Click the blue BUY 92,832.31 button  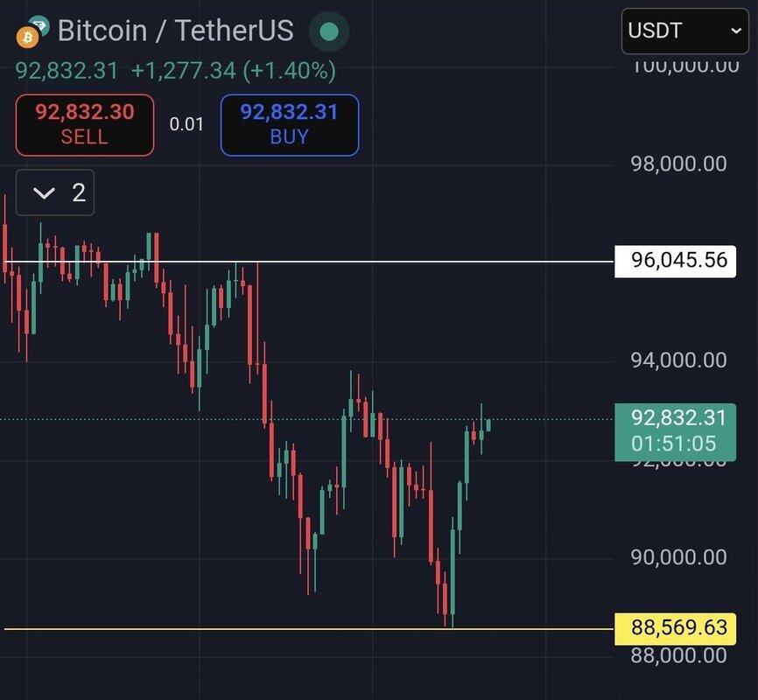[289, 125]
